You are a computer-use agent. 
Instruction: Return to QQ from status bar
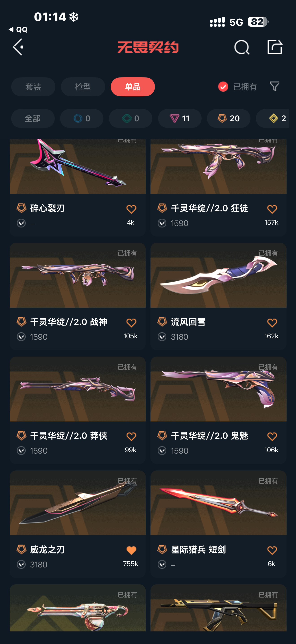pos(18,30)
